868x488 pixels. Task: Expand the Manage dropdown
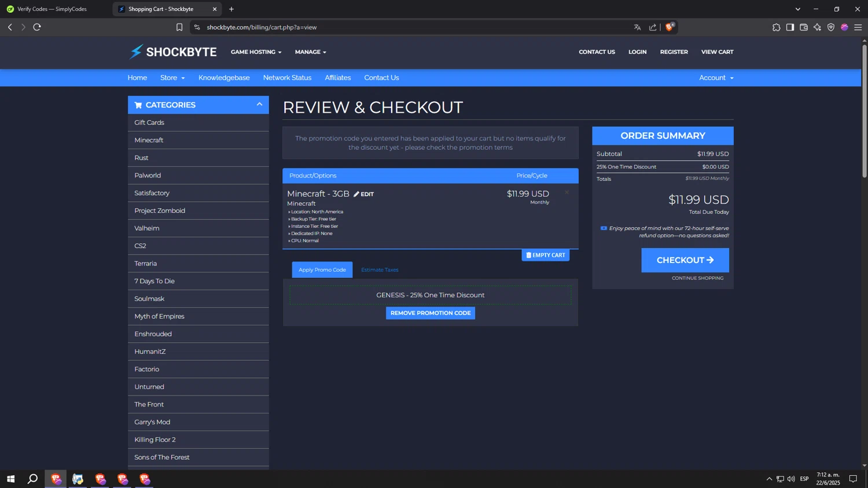(x=311, y=52)
